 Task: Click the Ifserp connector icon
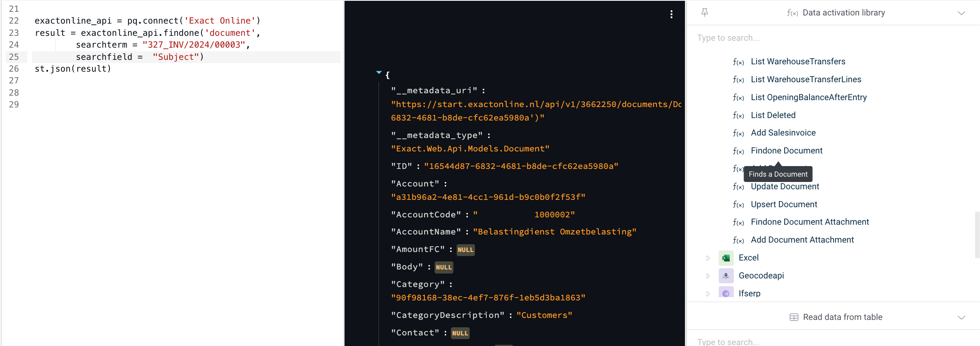coord(726,292)
